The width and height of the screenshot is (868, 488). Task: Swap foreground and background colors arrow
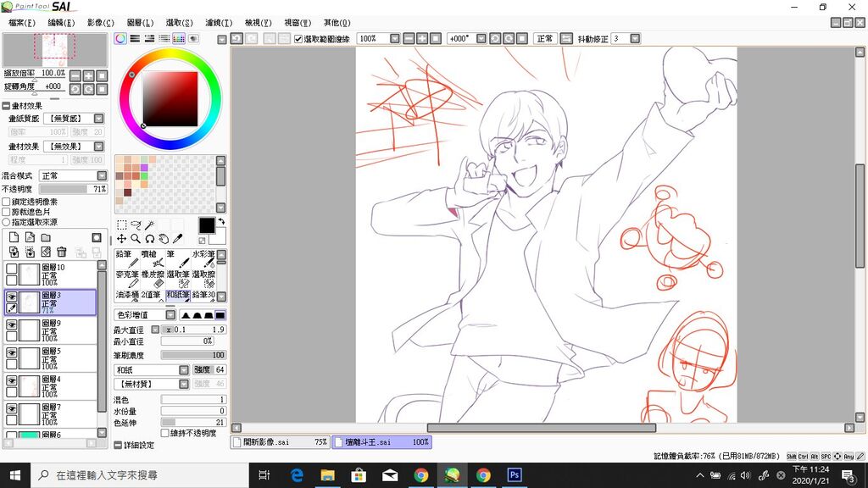(x=221, y=221)
